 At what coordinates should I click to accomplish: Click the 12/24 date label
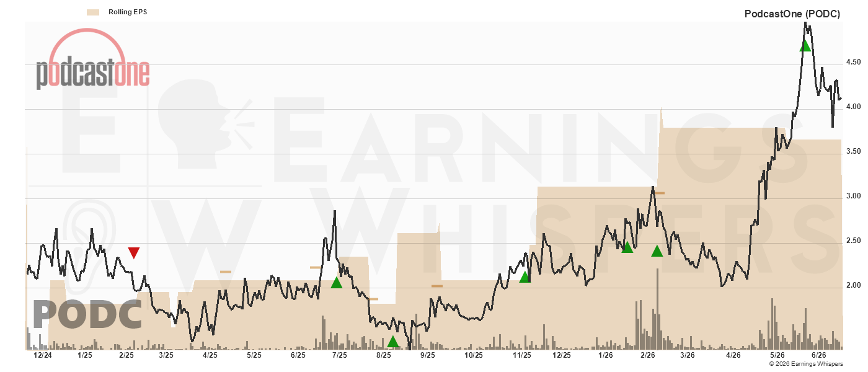[42, 355]
